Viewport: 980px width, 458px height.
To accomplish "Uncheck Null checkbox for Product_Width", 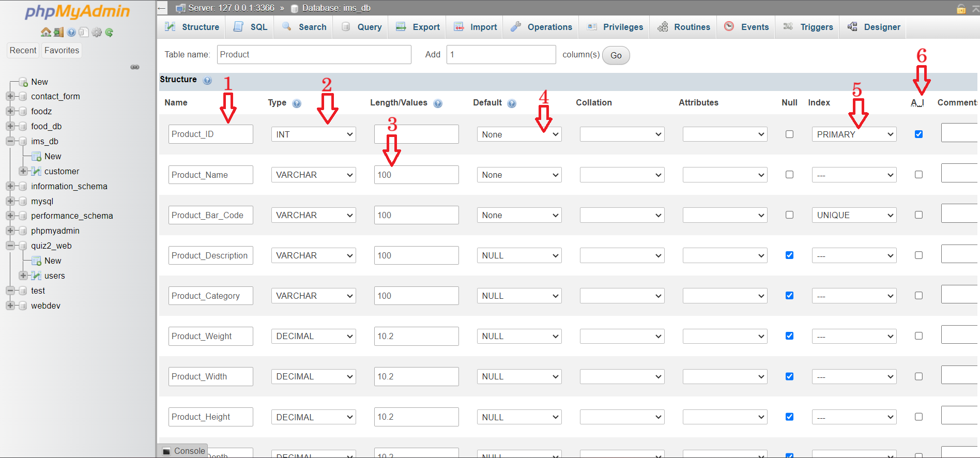I will [789, 376].
